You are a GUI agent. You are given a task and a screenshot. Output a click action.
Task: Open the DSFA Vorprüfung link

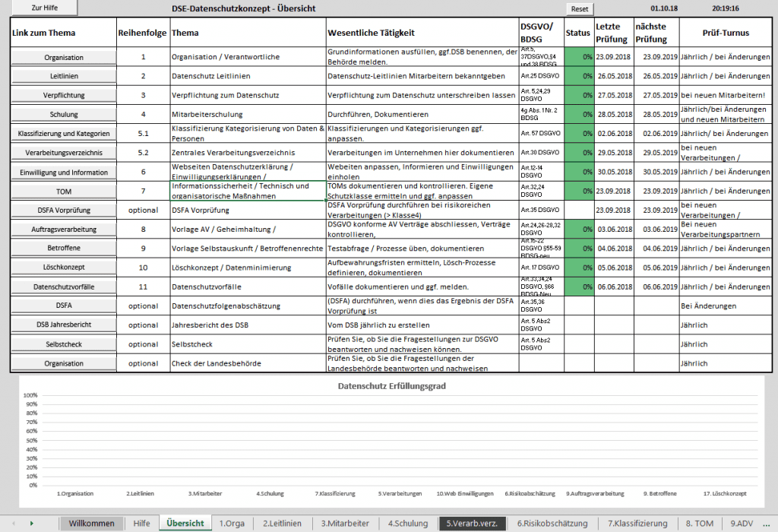pos(62,211)
